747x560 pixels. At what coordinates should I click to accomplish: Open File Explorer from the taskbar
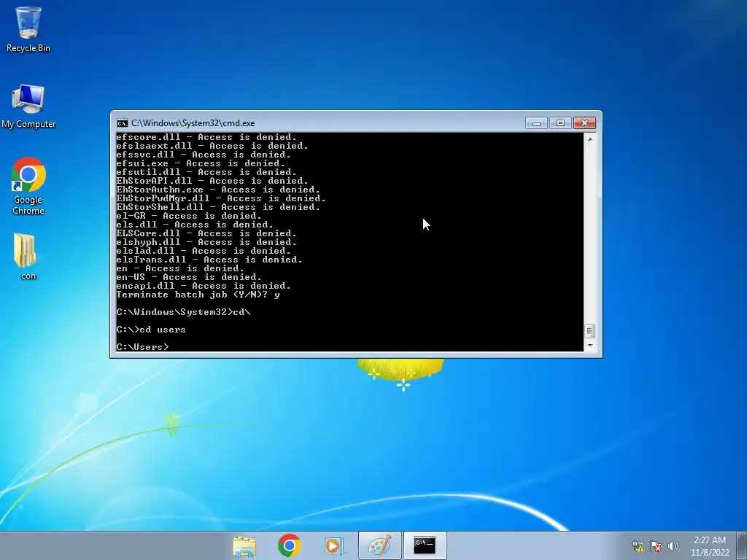244,545
